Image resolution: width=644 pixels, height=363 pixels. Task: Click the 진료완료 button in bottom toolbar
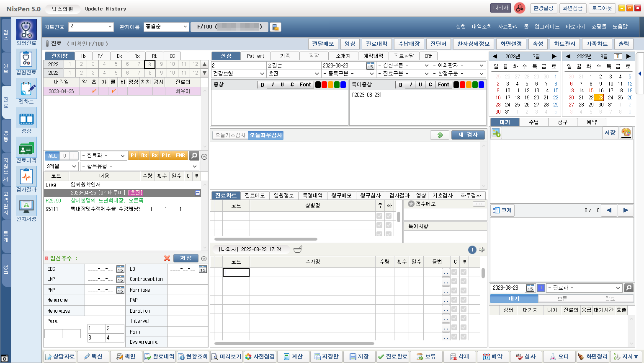(x=392, y=356)
